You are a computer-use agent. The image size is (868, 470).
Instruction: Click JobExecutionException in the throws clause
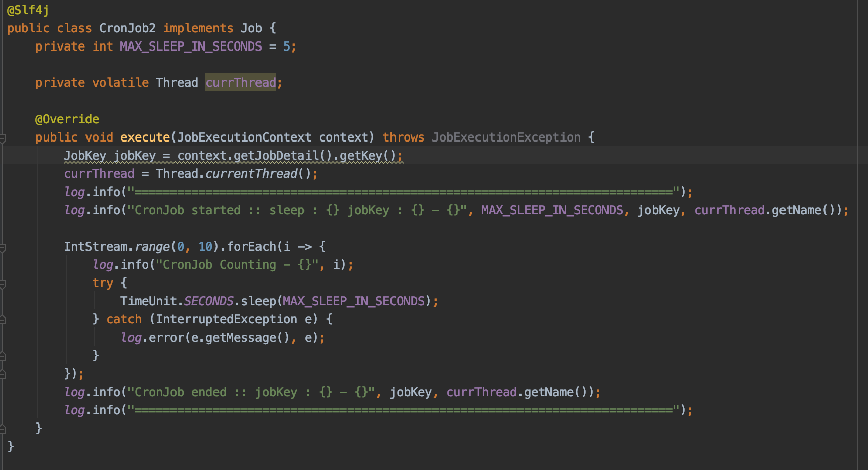[x=506, y=137]
